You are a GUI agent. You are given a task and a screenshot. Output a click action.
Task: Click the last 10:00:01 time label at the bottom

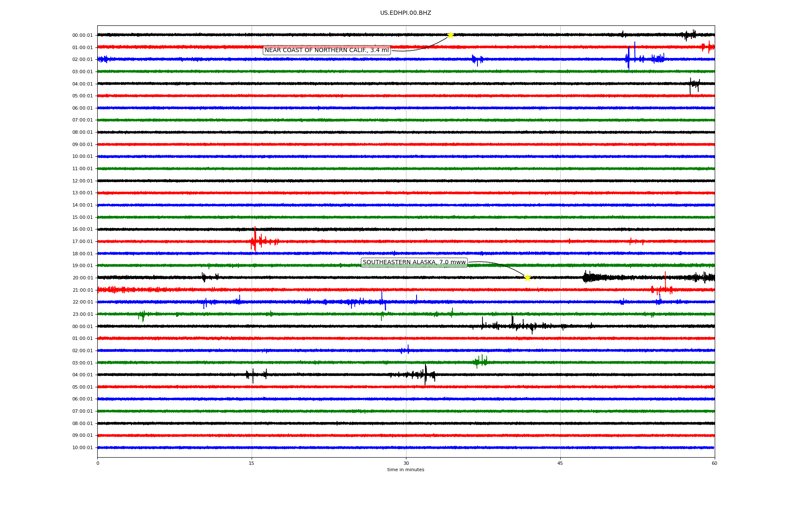pos(82,448)
